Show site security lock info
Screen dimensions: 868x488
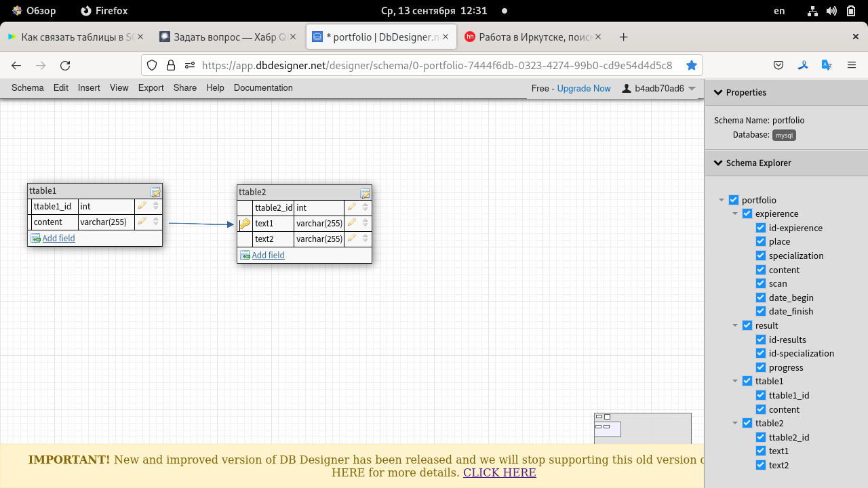[x=171, y=65]
